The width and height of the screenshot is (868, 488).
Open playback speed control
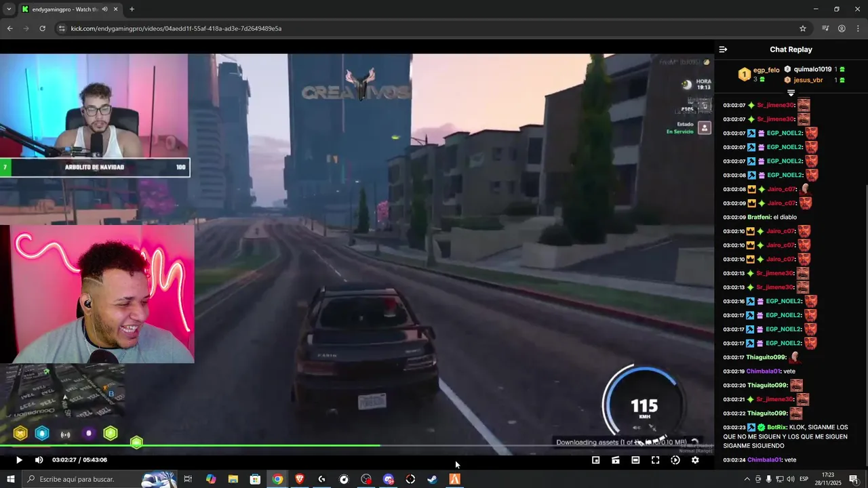pos(675,460)
